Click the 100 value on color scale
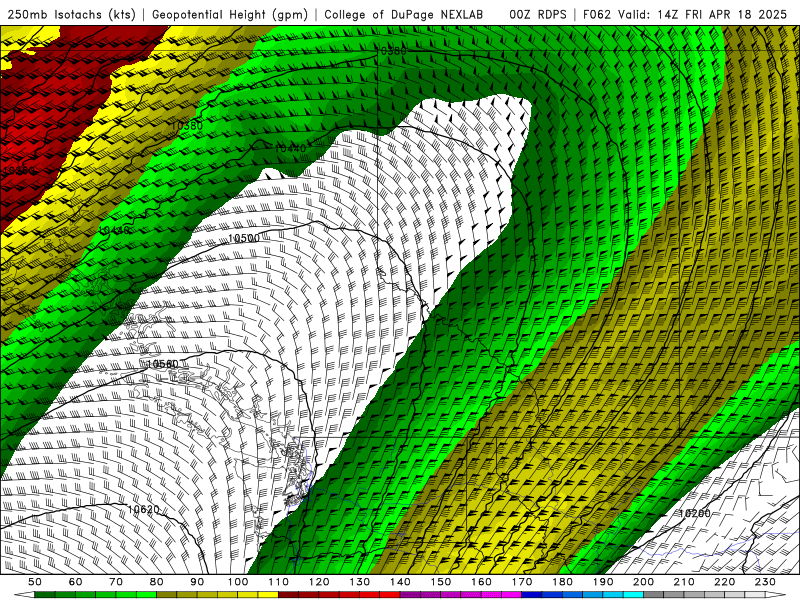This screenshot has height=600, width=800. coord(238,582)
